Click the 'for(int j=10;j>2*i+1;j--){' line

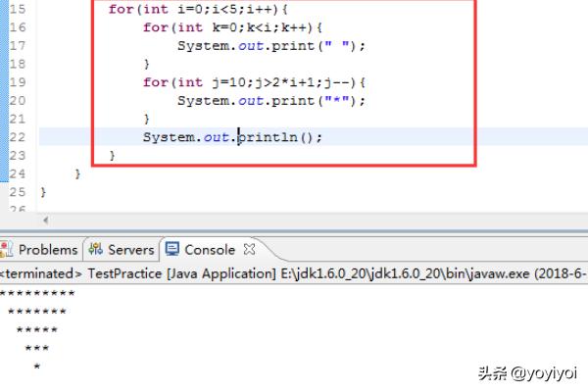(x=254, y=82)
